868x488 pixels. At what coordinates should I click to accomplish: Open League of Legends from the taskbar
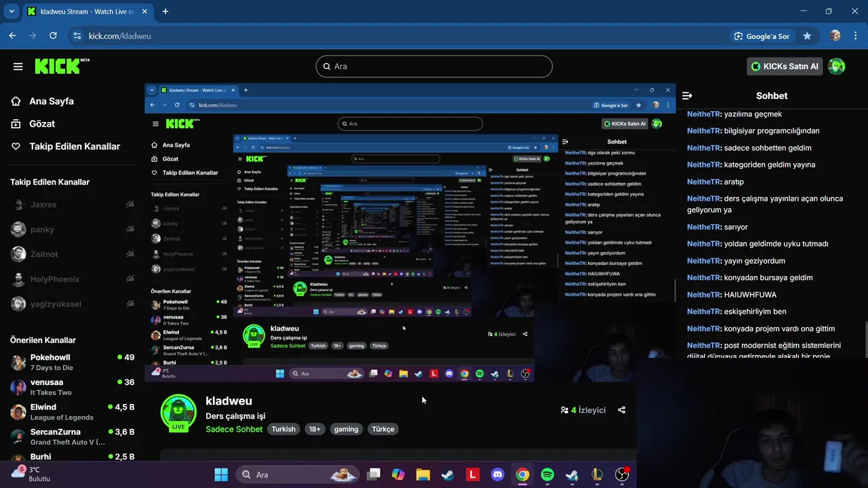point(597,474)
